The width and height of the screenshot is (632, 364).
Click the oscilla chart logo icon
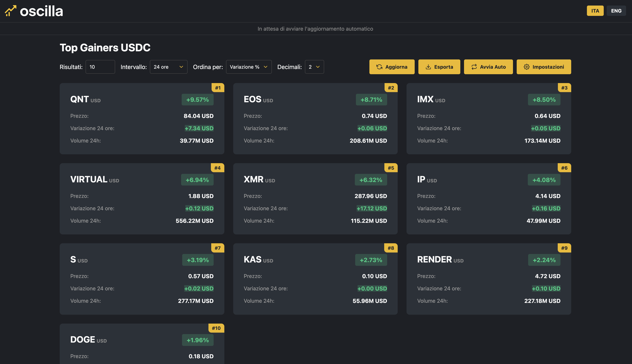[11, 11]
